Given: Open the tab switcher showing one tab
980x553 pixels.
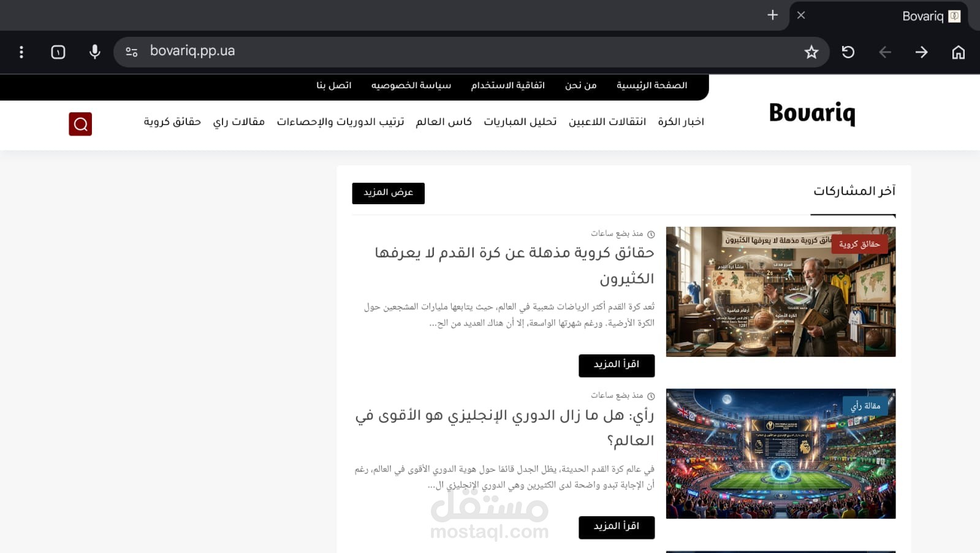Looking at the screenshot, I should tap(58, 52).
